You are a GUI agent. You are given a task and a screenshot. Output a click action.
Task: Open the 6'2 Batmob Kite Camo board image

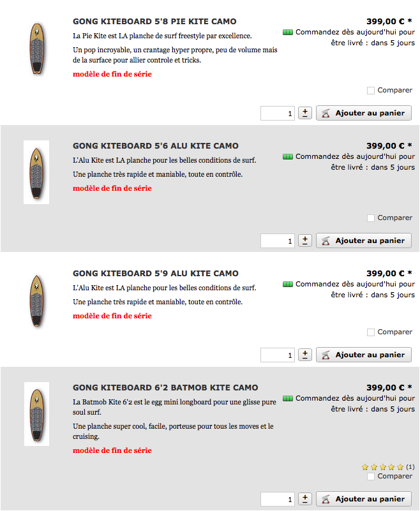[36, 414]
